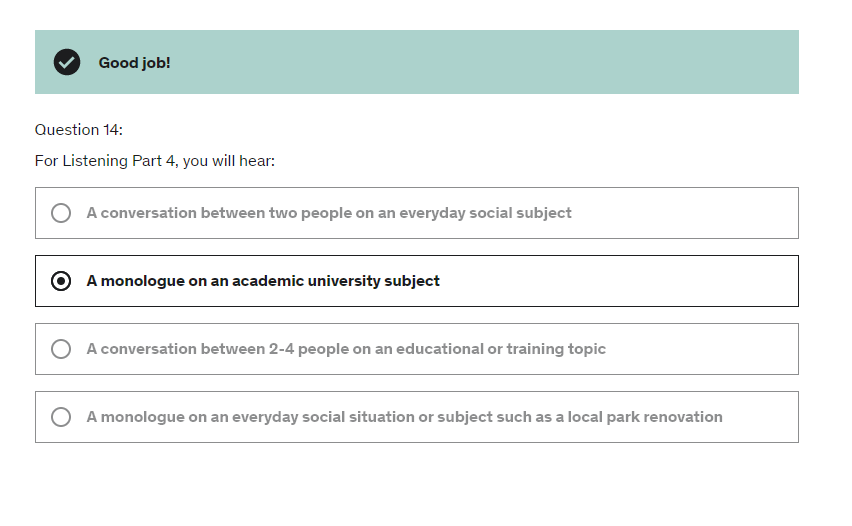Viewport: 852px width, 526px height.
Task: Click the 'For Listening Part 4' question prompt
Action: [x=155, y=161]
